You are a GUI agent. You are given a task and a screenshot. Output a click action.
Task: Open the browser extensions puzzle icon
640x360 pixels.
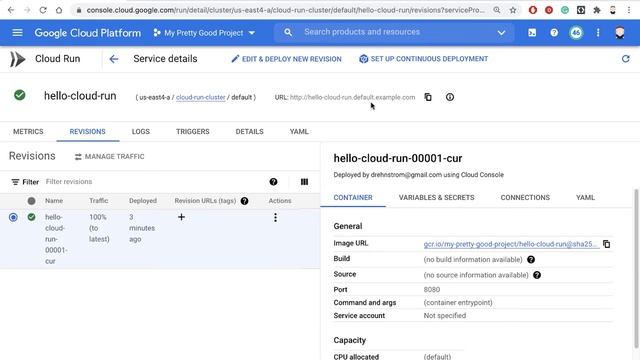click(597, 10)
